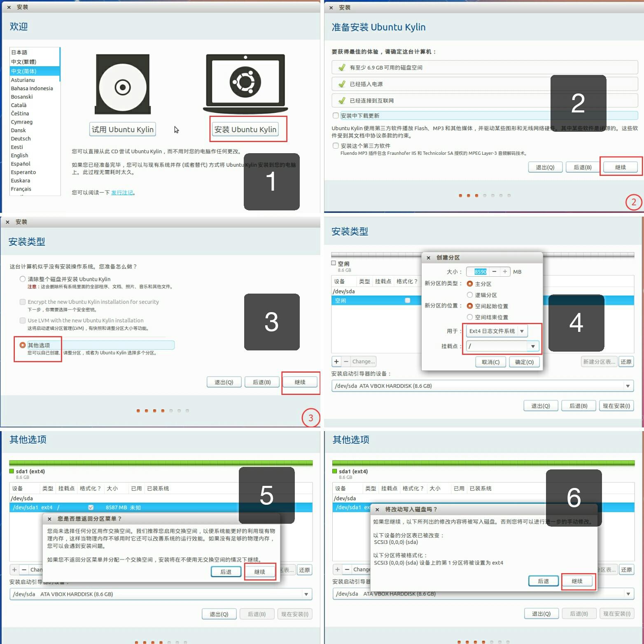
Task: Click the CD disc icon in the 欢迎 window
Action: (x=123, y=84)
